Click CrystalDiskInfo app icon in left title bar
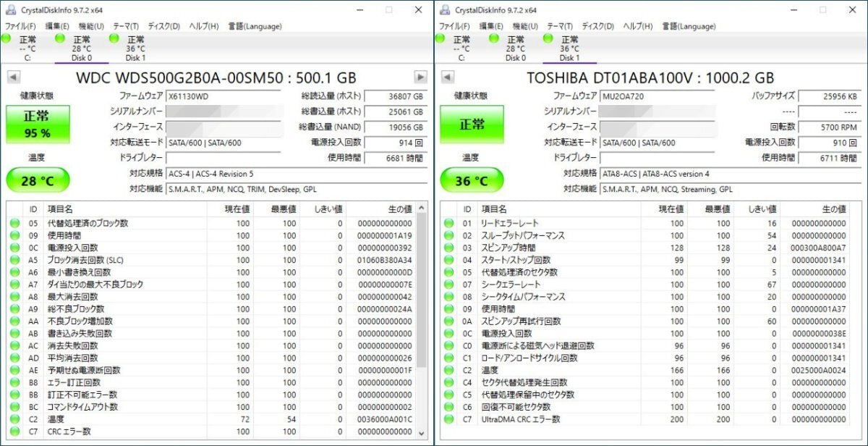Viewport: 868px width, 446px height. [11, 10]
